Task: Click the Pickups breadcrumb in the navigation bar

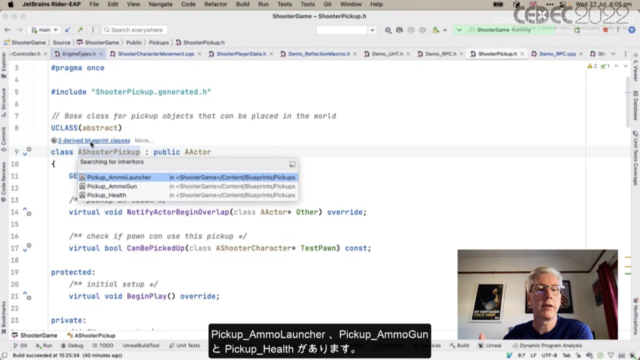Action: point(158,42)
